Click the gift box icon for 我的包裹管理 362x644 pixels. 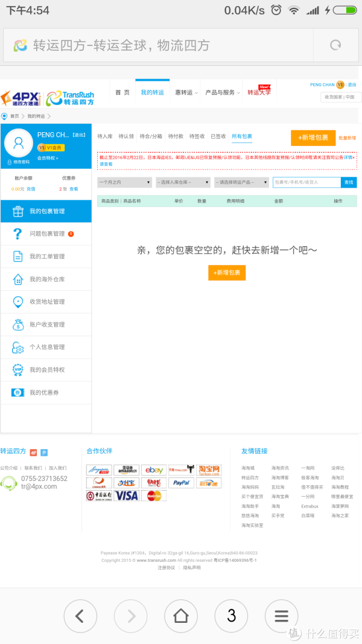(x=17, y=211)
